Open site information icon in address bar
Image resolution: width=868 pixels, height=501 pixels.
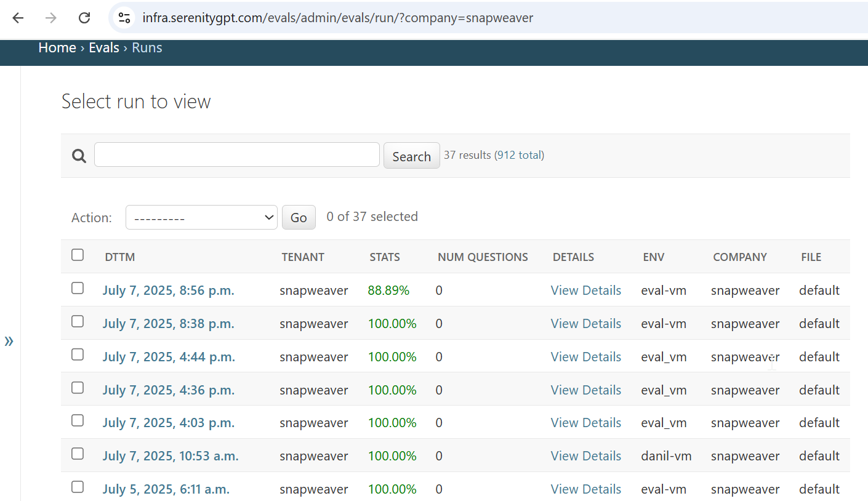[125, 18]
